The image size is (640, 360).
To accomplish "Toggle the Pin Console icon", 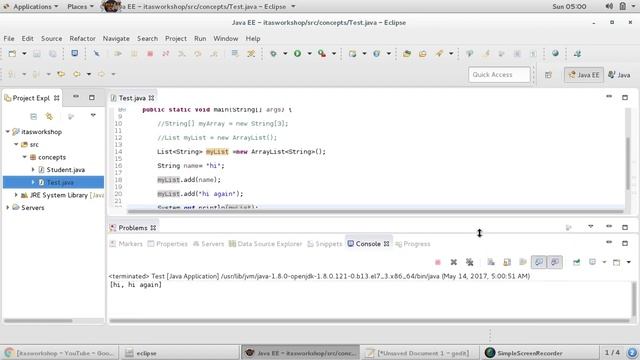I will 576,262.
